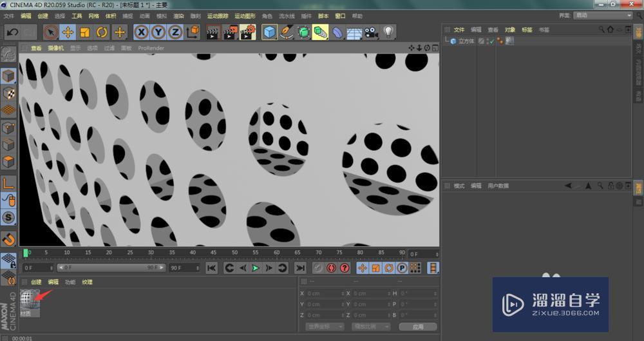The width and height of the screenshot is (644, 341).
Task: Select the Spline Pen tool
Action: [x=287, y=32]
